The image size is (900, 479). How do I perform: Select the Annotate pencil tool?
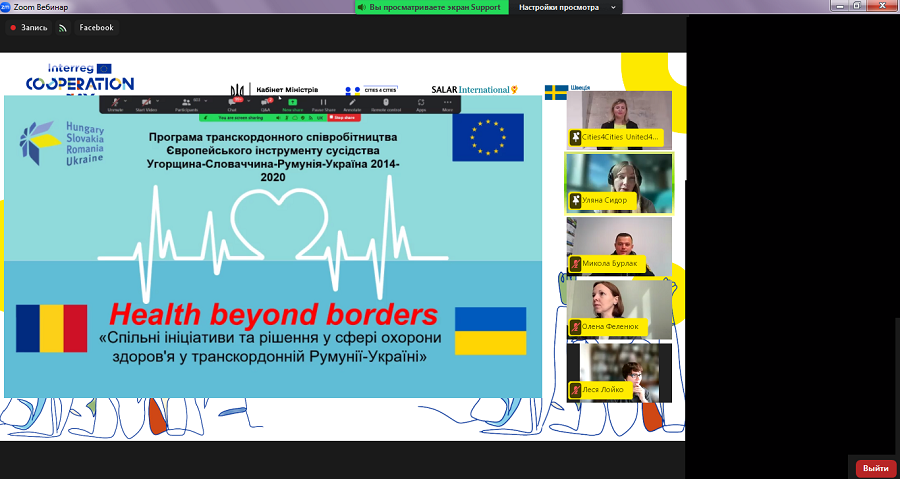pos(351,102)
